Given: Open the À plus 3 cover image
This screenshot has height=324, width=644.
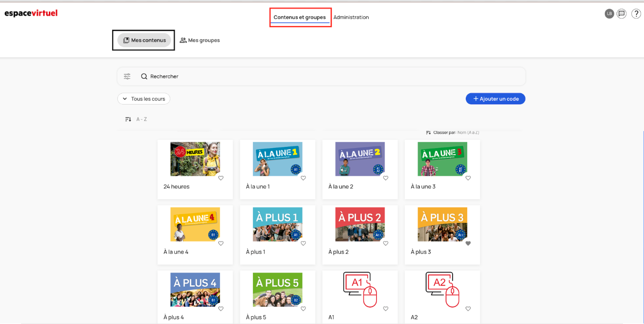Looking at the screenshot, I should tap(443, 224).
